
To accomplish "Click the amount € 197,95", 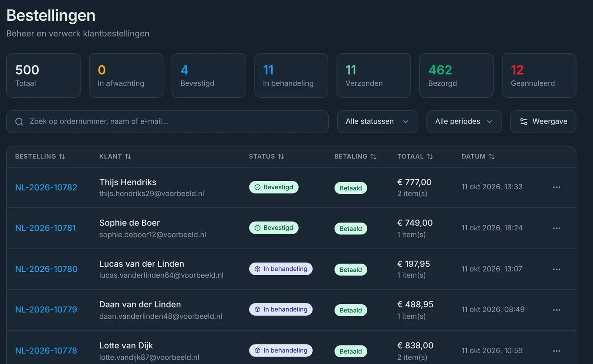I will point(413,264).
